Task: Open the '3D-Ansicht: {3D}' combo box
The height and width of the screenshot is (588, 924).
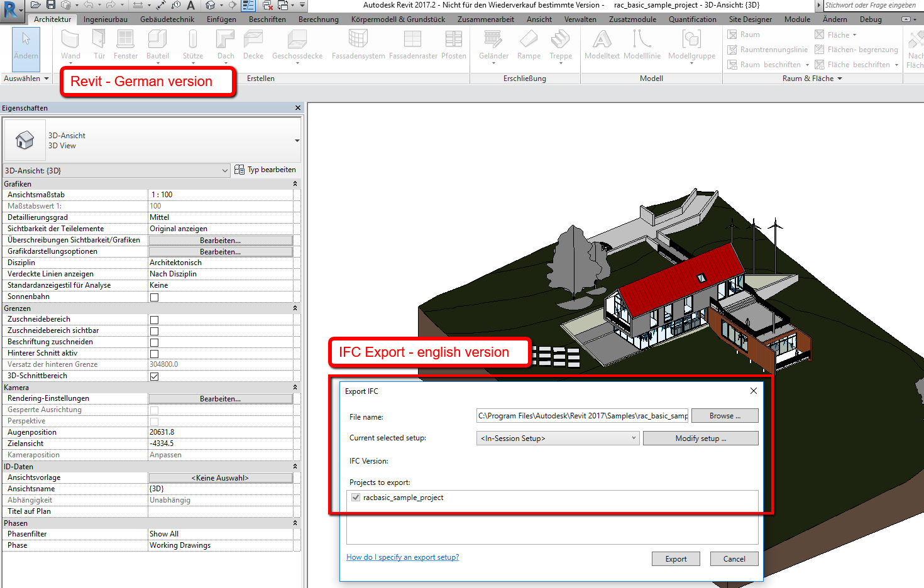Action: click(116, 170)
